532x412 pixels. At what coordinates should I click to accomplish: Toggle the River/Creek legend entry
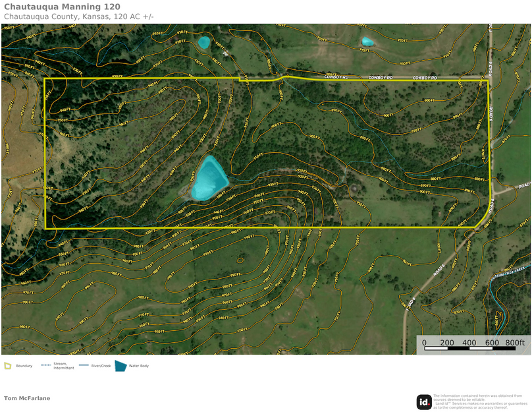[99, 365]
